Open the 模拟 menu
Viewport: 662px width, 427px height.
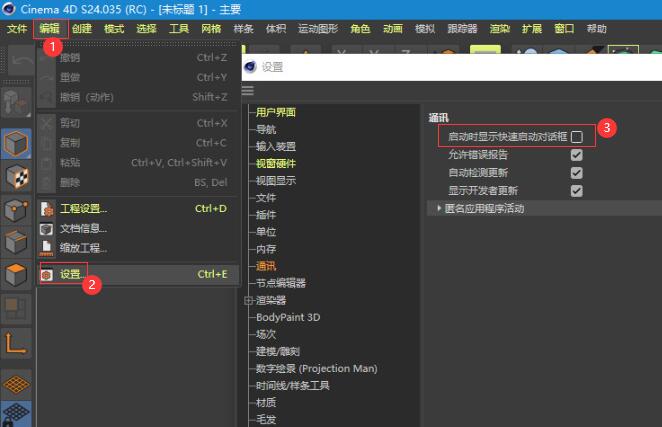[x=425, y=29]
